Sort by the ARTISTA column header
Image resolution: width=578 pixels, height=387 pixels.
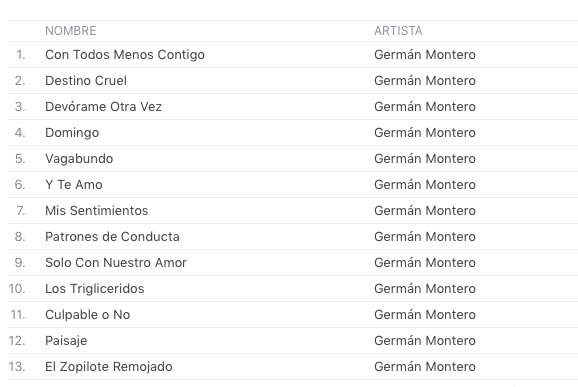click(x=398, y=31)
